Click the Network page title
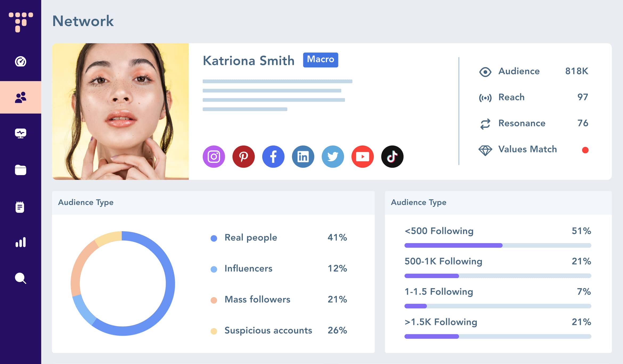The width and height of the screenshot is (623, 364). pos(83,21)
